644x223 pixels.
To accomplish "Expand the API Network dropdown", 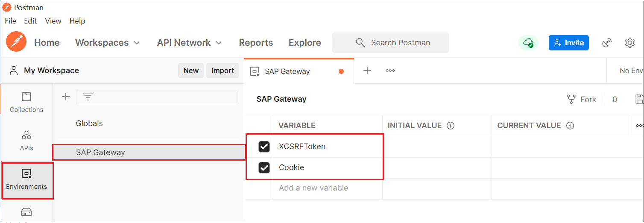I will [189, 43].
